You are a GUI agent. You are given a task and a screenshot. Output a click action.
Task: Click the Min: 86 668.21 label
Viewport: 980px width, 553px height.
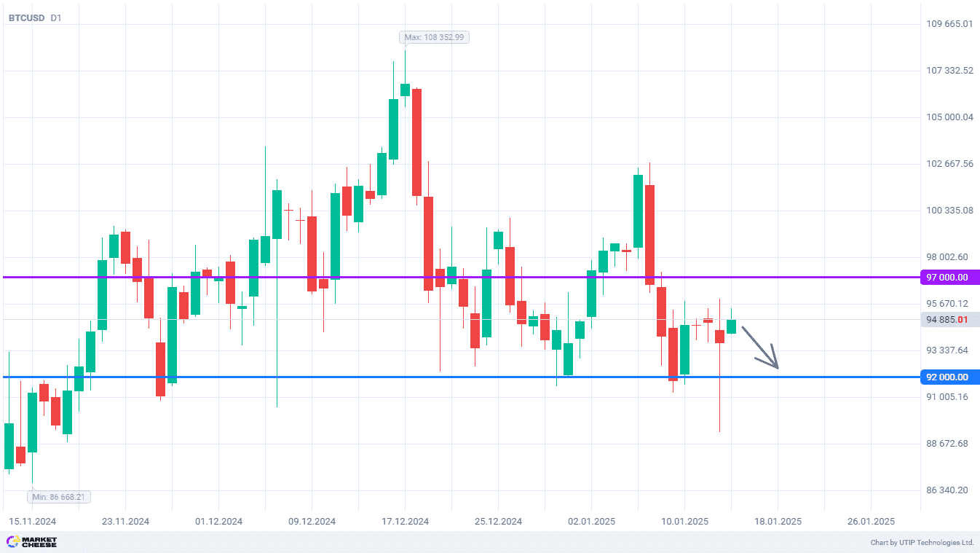(59, 497)
